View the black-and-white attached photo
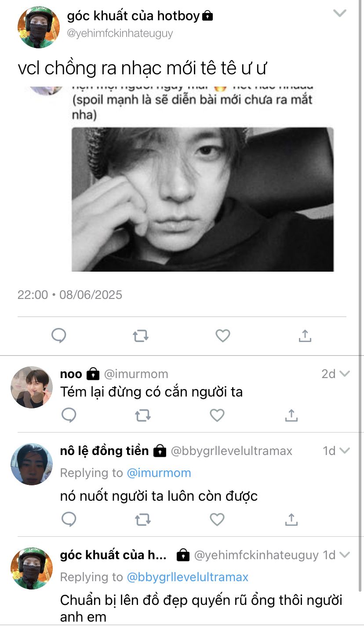 202,199
